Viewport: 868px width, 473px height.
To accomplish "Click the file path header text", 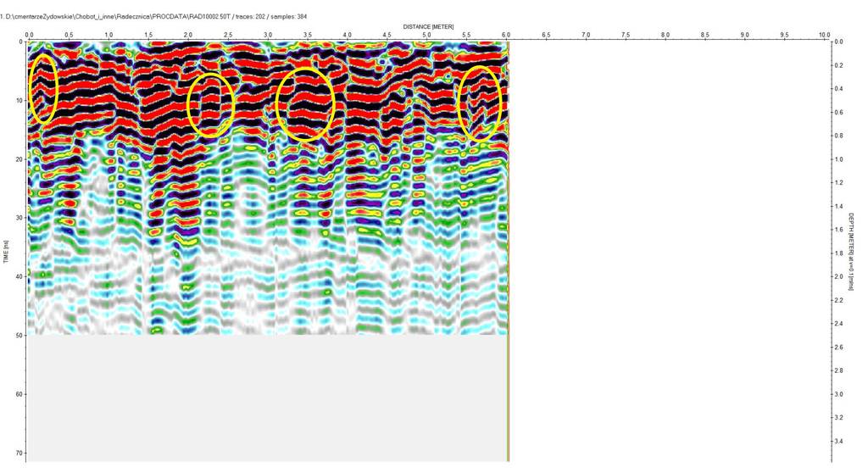I will (x=154, y=16).
